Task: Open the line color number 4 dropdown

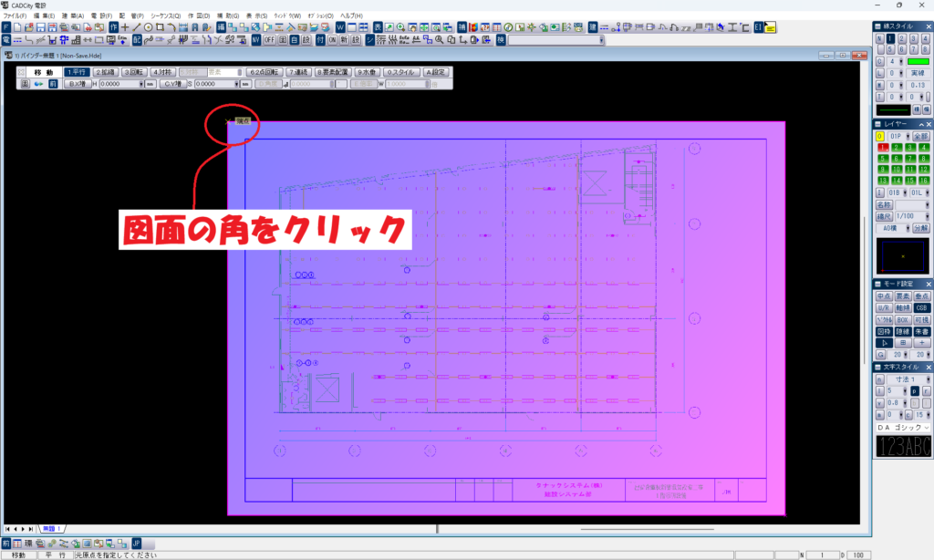Action: (x=900, y=61)
